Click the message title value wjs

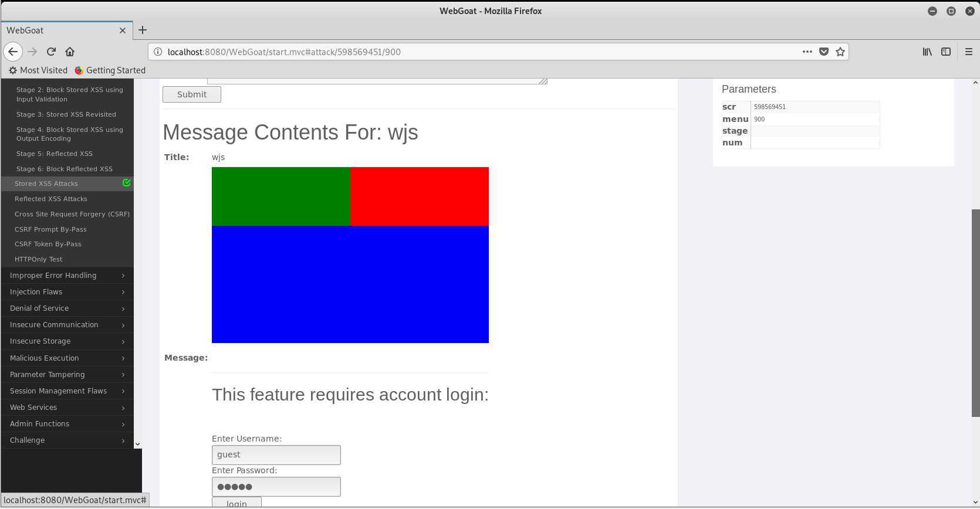click(218, 157)
